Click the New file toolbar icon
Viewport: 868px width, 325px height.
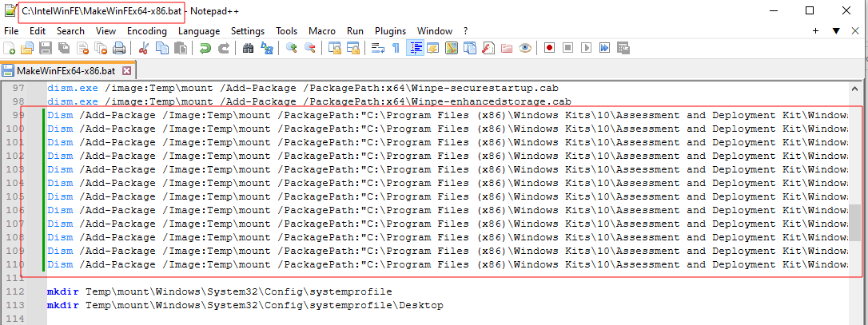[x=10, y=49]
